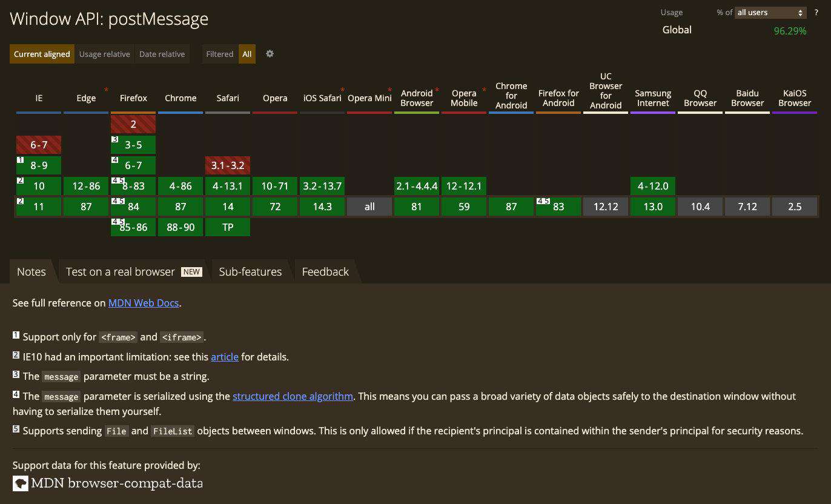Select IE 11 current version cell
831x504 pixels.
point(39,207)
